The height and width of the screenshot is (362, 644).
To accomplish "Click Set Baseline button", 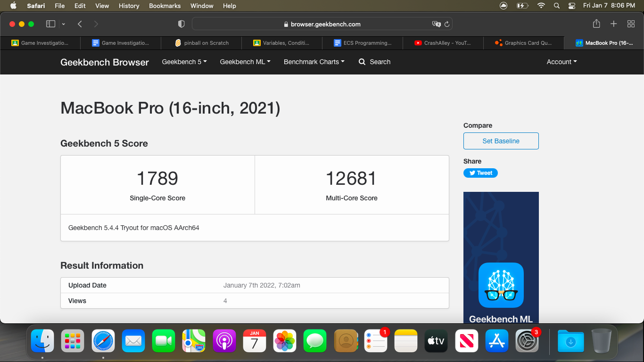I will point(501,141).
